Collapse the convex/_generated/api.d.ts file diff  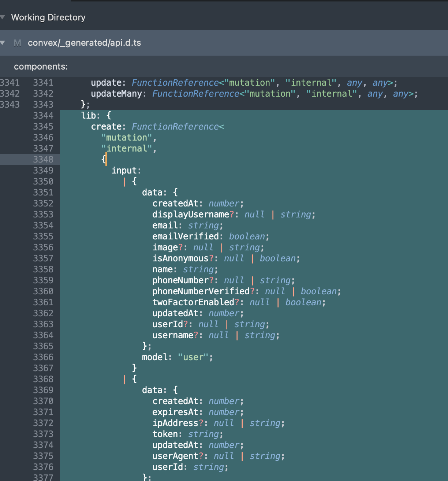pyautogui.click(x=3, y=43)
